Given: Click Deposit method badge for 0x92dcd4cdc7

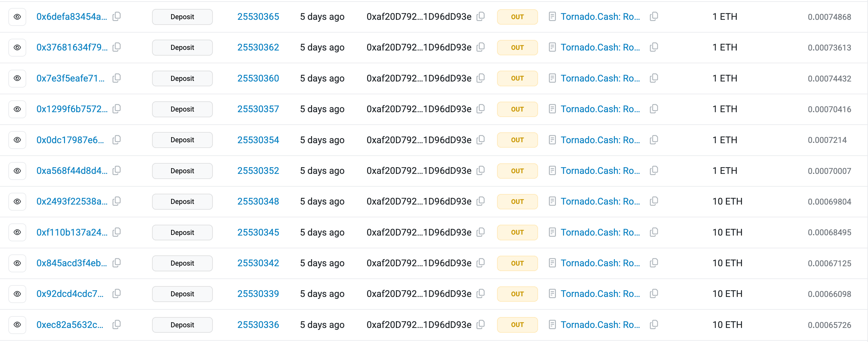Looking at the screenshot, I should click(182, 294).
